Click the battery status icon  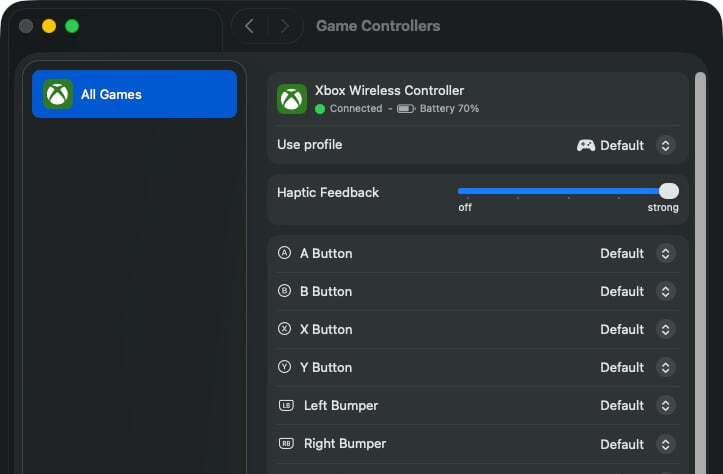[405, 108]
